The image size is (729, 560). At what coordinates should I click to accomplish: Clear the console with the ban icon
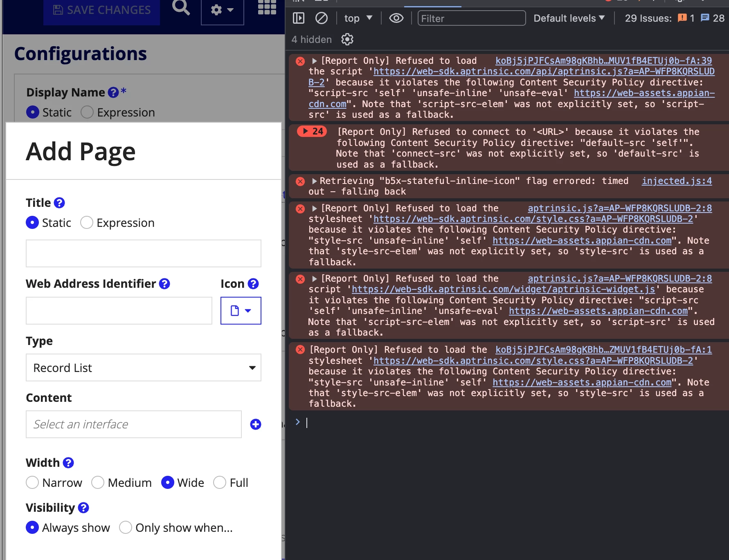(x=322, y=18)
